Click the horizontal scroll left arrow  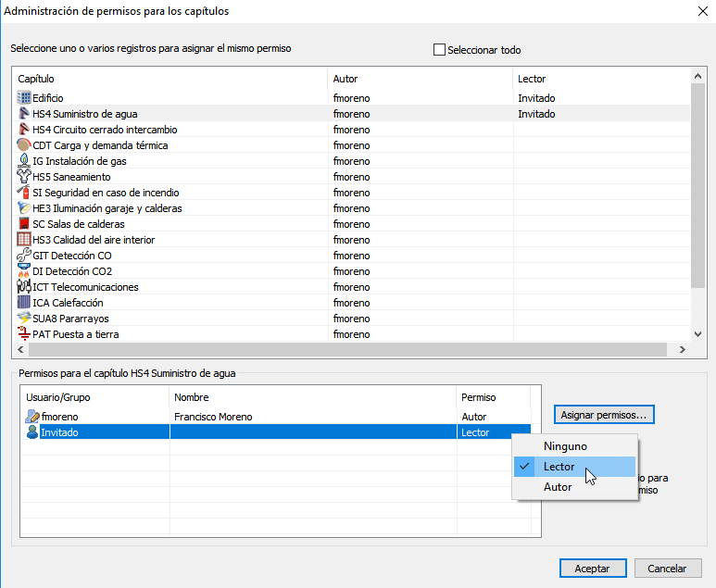[x=20, y=349]
